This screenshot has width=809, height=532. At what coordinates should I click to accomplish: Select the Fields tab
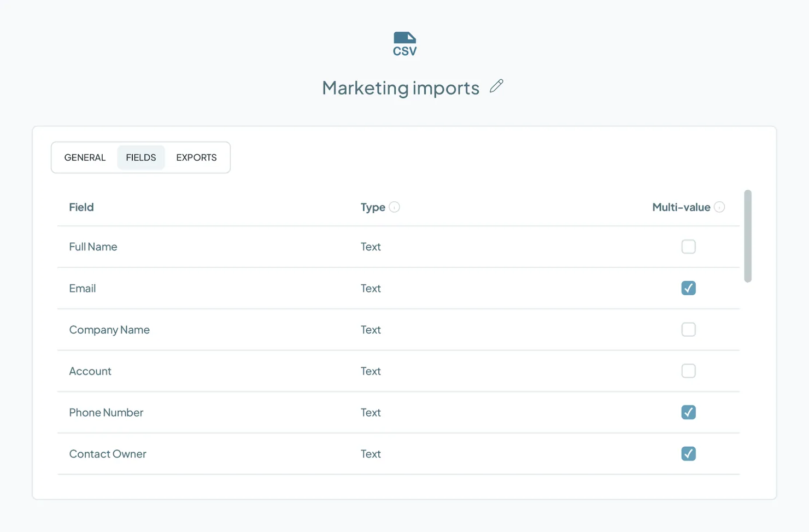point(141,157)
